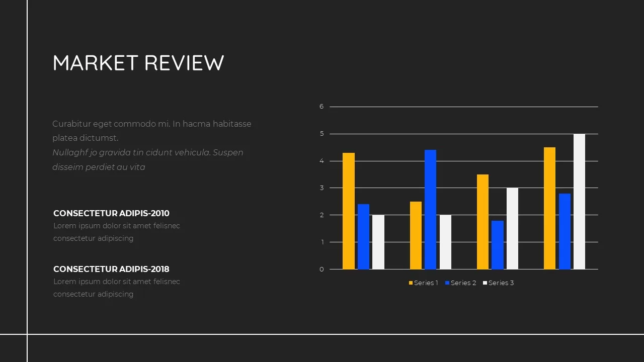Click the tallest blue bar at 4.4
The height and width of the screenshot is (362, 644).
tap(431, 210)
